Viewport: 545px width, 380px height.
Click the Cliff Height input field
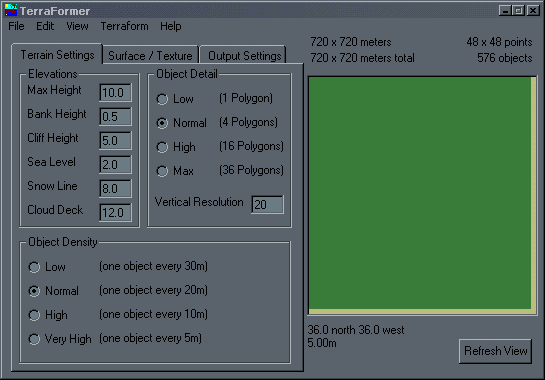click(115, 140)
